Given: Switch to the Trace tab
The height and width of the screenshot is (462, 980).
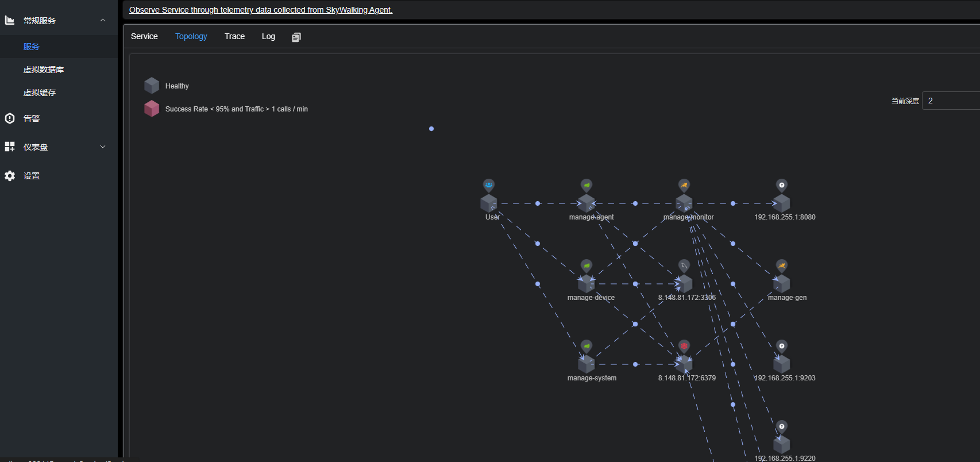Looking at the screenshot, I should tap(235, 36).
